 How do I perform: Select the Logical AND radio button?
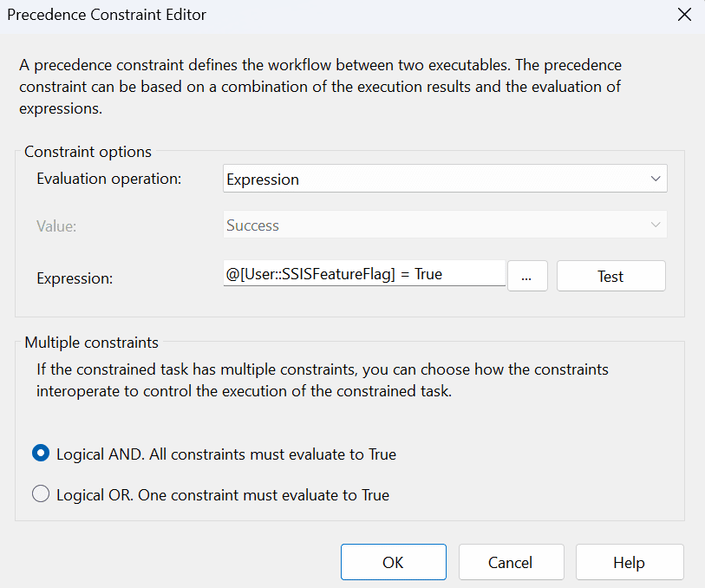point(41,453)
